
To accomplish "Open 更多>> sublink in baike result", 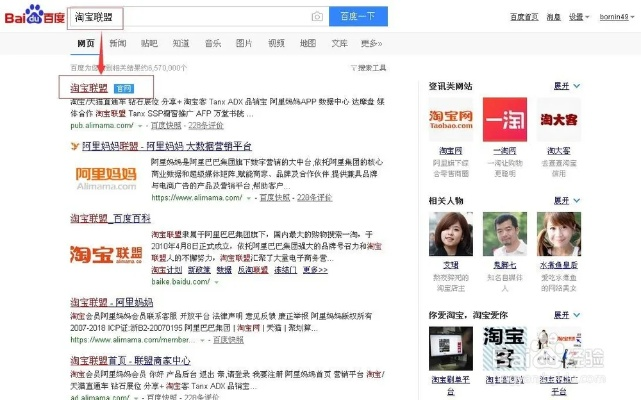I will click(x=315, y=270).
